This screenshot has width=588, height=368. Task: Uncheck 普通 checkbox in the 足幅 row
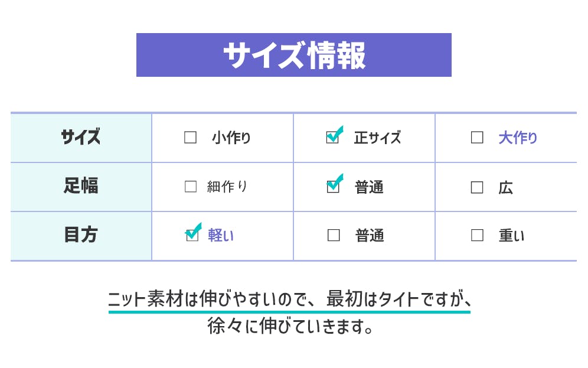click(333, 187)
